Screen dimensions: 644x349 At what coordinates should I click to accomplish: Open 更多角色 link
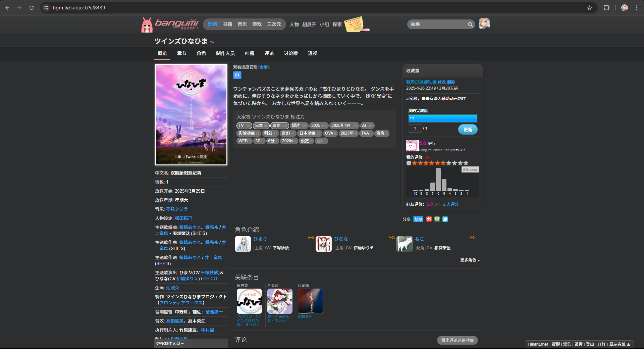pos(470,260)
